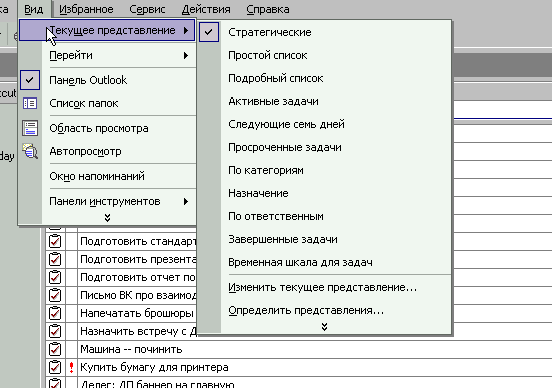Click the task icon beside Письмо ВК
This screenshot has height=388, width=552.
pos(55,295)
